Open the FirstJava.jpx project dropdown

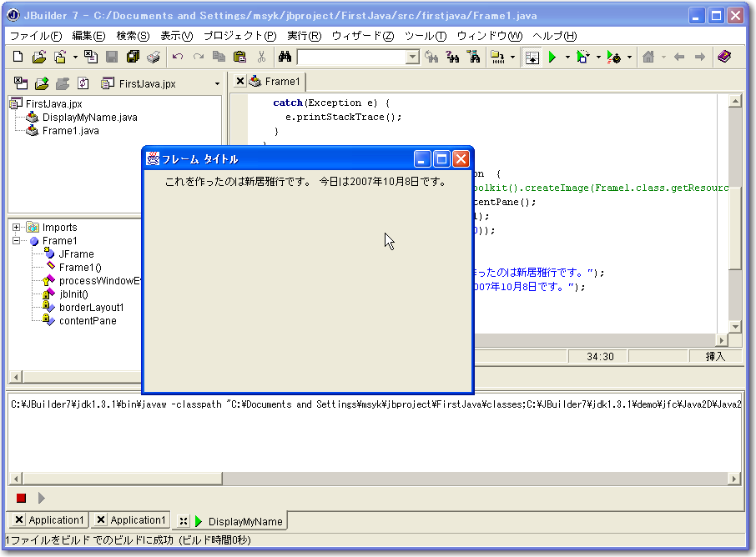point(217,83)
